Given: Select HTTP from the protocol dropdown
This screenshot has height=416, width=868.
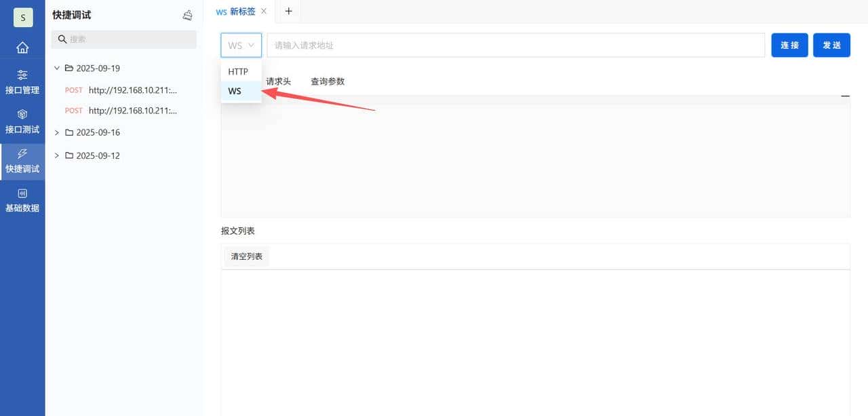Looking at the screenshot, I should (x=239, y=71).
